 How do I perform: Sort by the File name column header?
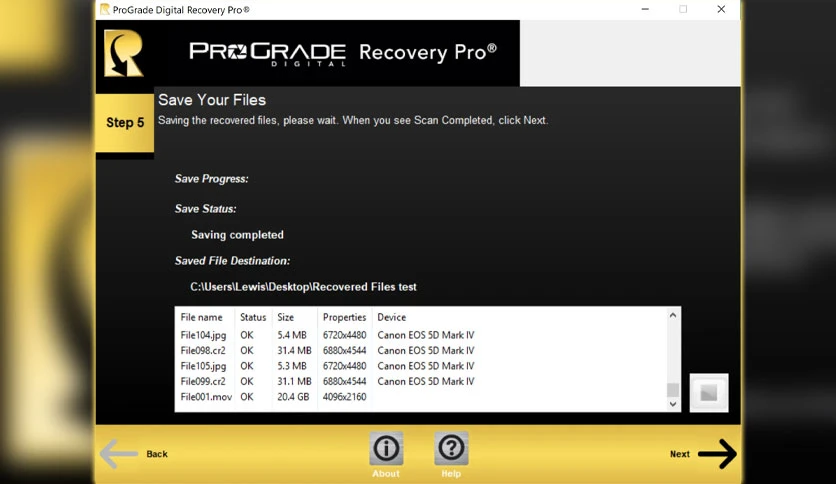pos(202,317)
